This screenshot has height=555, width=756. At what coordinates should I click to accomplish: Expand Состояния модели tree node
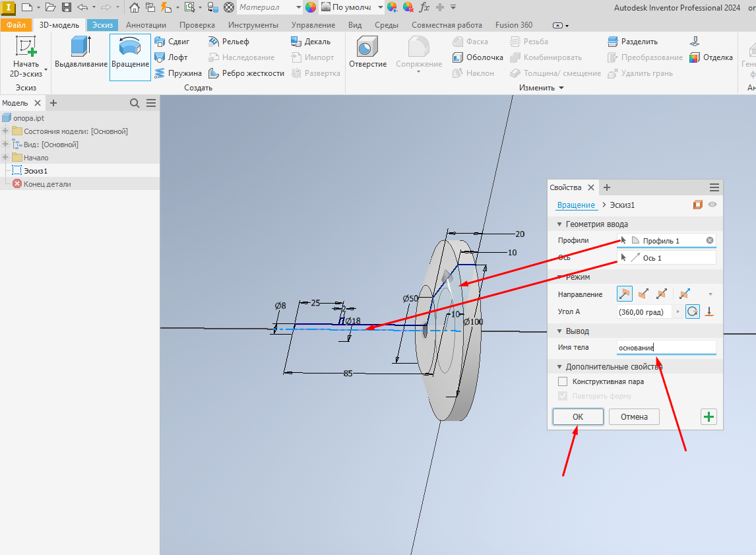pos(6,131)
